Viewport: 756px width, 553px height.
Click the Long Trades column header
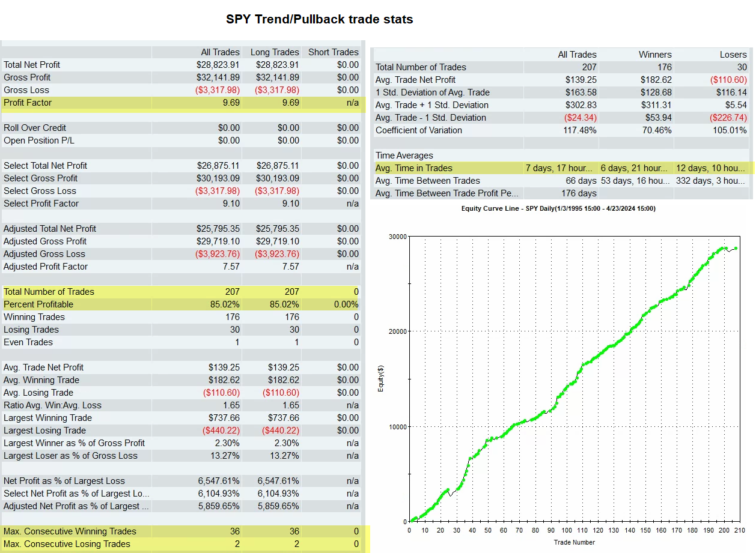pyautogui.click(x=274, y=52)
